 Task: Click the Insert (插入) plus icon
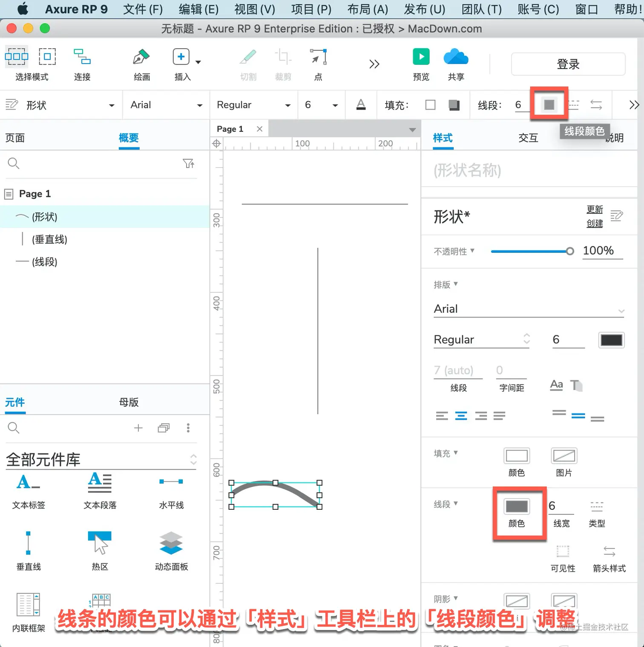pyautogui.click(x=181, y=57)
